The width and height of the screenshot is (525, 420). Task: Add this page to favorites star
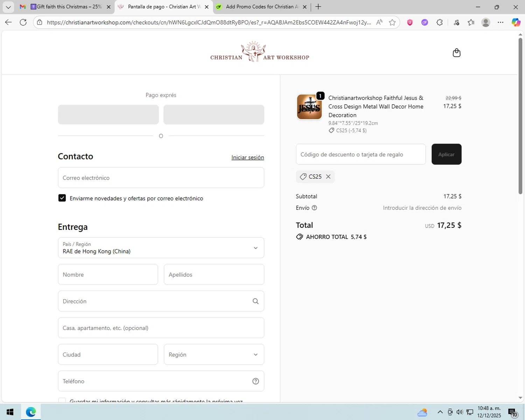[x=392, y=22]
